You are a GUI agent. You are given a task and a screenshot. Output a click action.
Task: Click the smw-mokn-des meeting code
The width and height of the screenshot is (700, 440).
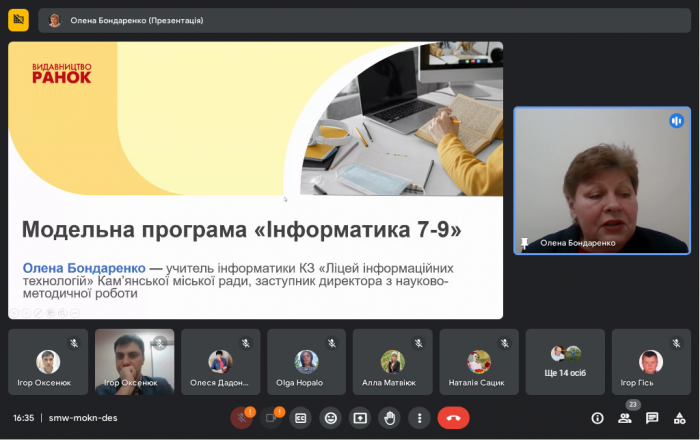[83, 418]
